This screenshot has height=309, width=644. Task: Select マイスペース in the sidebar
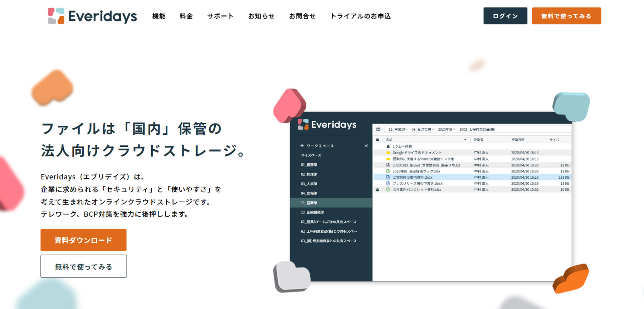[x=311, y=155]
